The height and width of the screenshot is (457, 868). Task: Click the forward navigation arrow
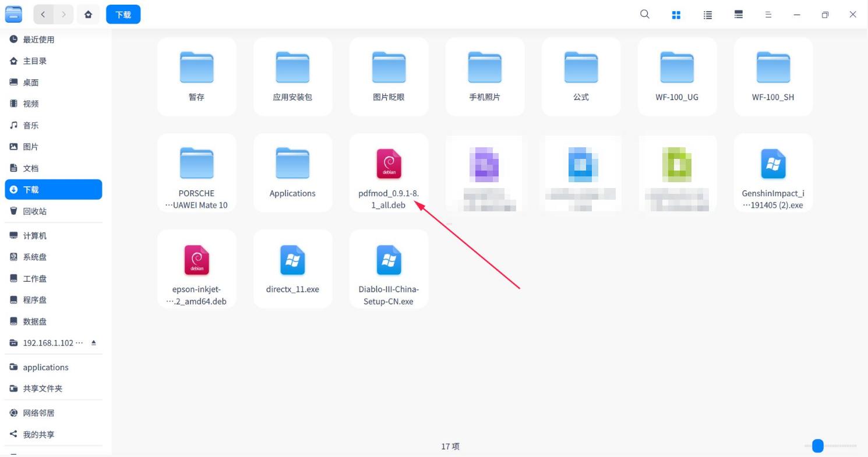pyautogui.click(x=63, y=15)
